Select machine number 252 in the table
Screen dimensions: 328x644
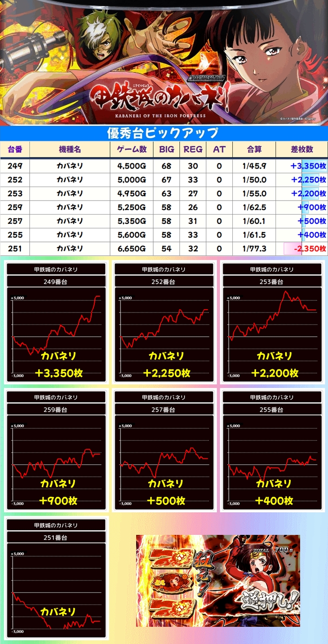[15, 180]
